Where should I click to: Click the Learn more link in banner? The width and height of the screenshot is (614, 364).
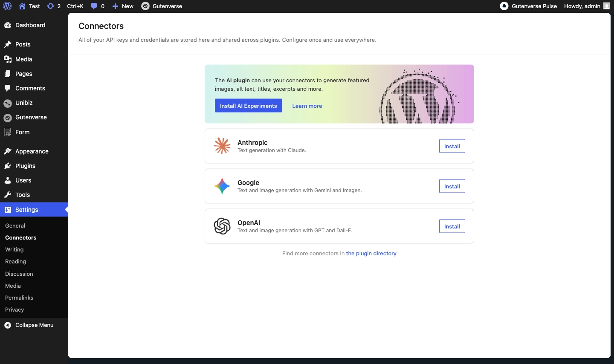pyautogui.click(x=307, y=106)
